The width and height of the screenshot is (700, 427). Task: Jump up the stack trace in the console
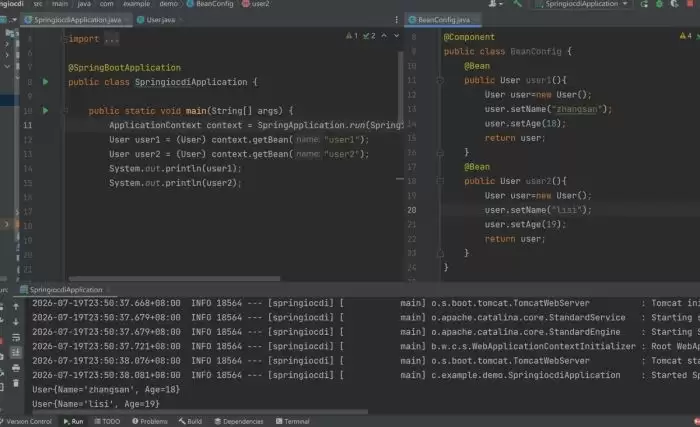(16, 307)
